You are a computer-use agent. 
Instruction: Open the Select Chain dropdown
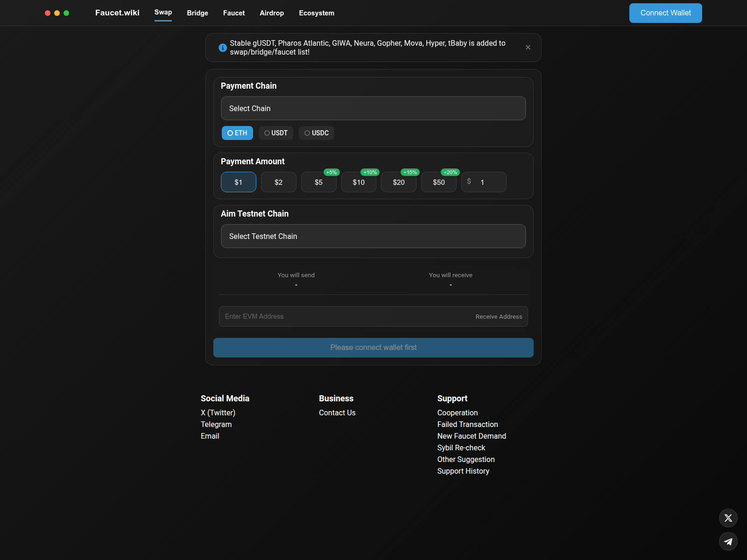(x=373, y=108)
